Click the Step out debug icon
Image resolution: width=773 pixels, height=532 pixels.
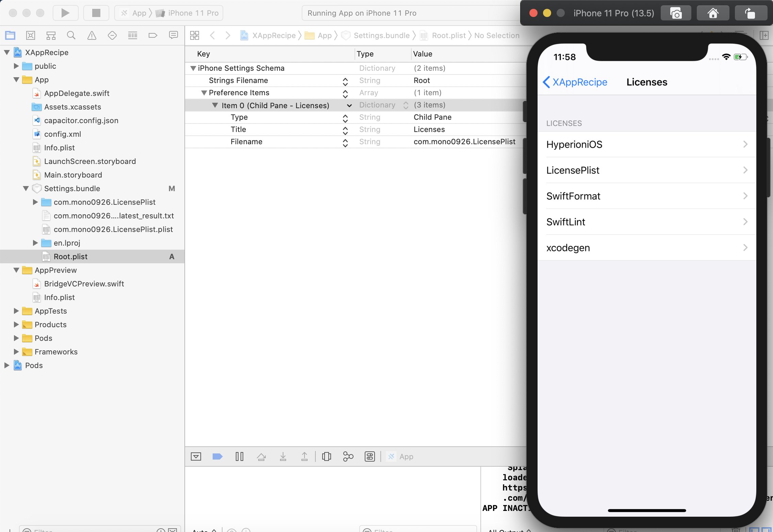point(305,456)
